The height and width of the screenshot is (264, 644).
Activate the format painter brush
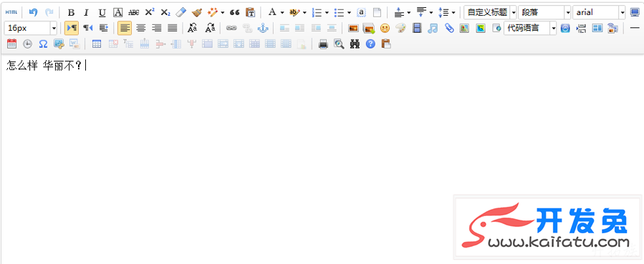point(197,12)
